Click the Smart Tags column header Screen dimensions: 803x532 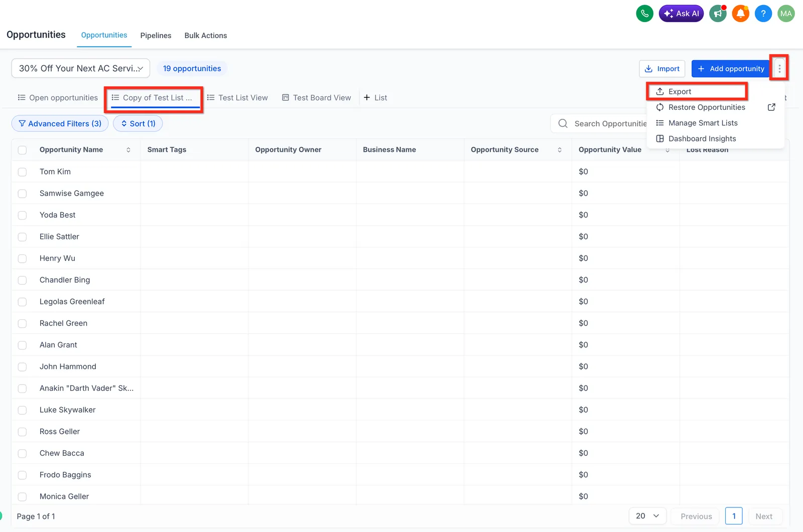coord(167,149)
